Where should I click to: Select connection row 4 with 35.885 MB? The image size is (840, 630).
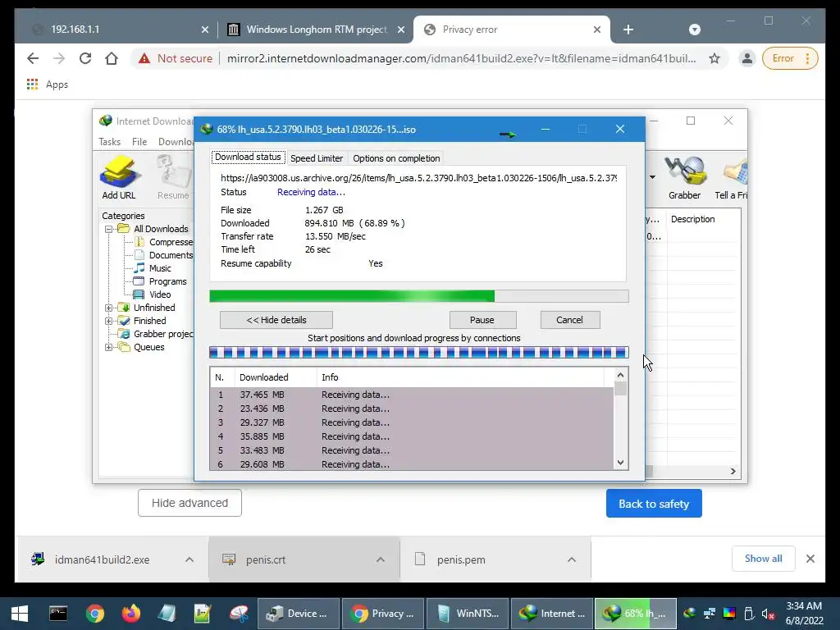[412, 436]
